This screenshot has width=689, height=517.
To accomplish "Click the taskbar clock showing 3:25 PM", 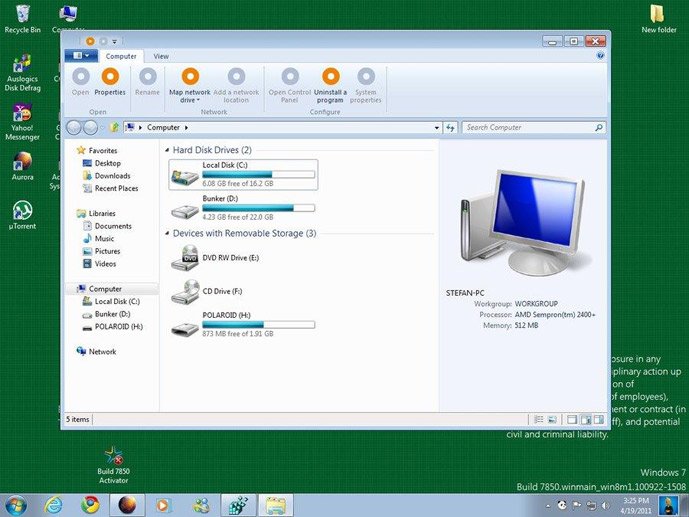I will click(x=636, y=506).
